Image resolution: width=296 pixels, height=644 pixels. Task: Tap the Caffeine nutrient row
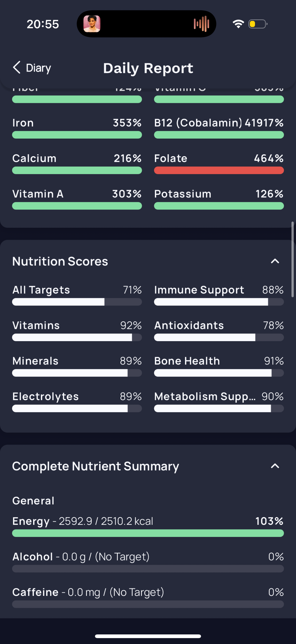pos(148,597)
